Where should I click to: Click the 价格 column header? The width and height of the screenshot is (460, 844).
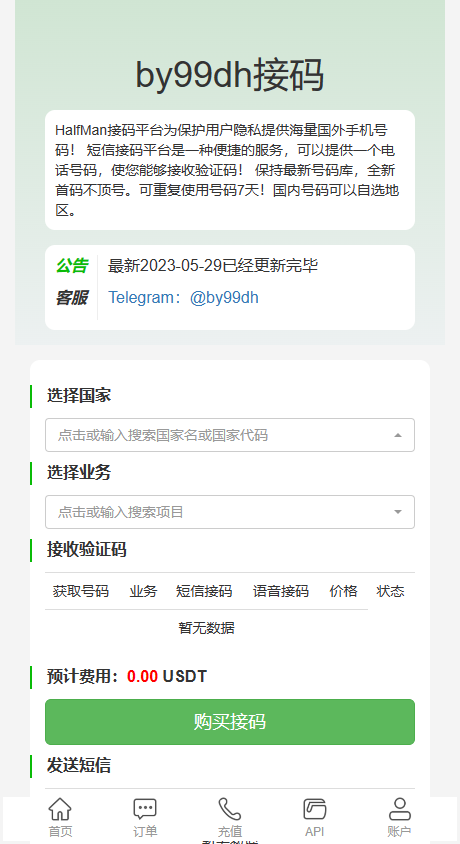click(343, 591)
